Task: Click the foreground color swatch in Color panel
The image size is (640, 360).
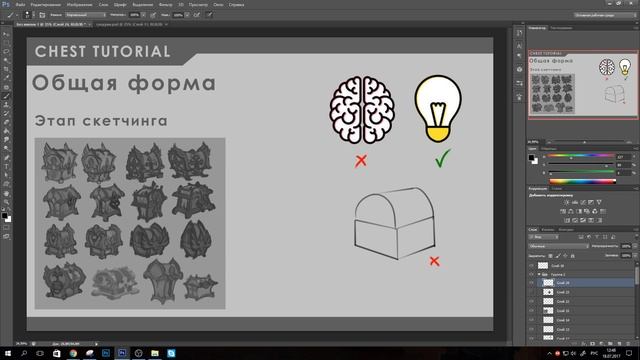Action: click(531, 158)
